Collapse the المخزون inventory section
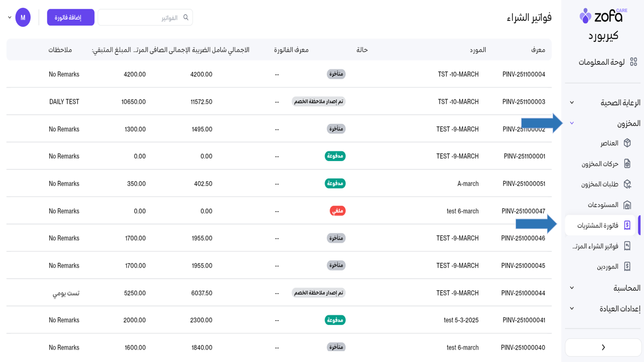 pyautogui.click(x=572, y=123)
